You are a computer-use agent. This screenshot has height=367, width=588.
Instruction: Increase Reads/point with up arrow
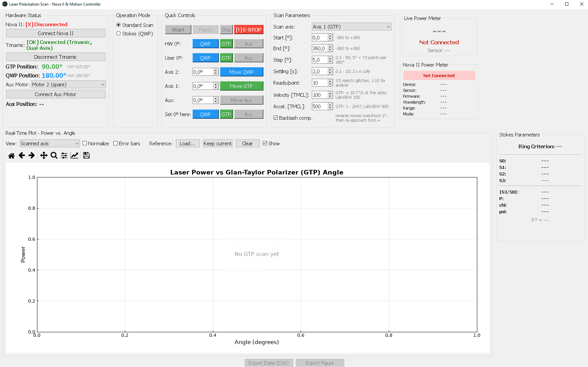tap(330, 81)
